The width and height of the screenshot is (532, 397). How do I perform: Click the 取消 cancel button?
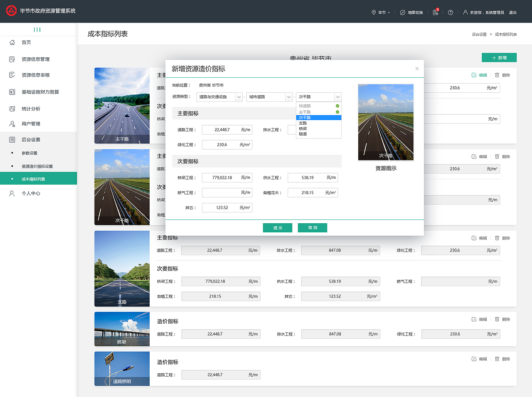[x=313, y=228]
